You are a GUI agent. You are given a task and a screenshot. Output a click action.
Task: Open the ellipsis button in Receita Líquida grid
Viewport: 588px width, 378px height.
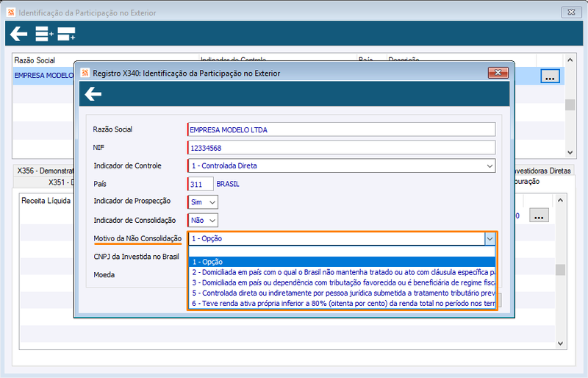point(539,215)
